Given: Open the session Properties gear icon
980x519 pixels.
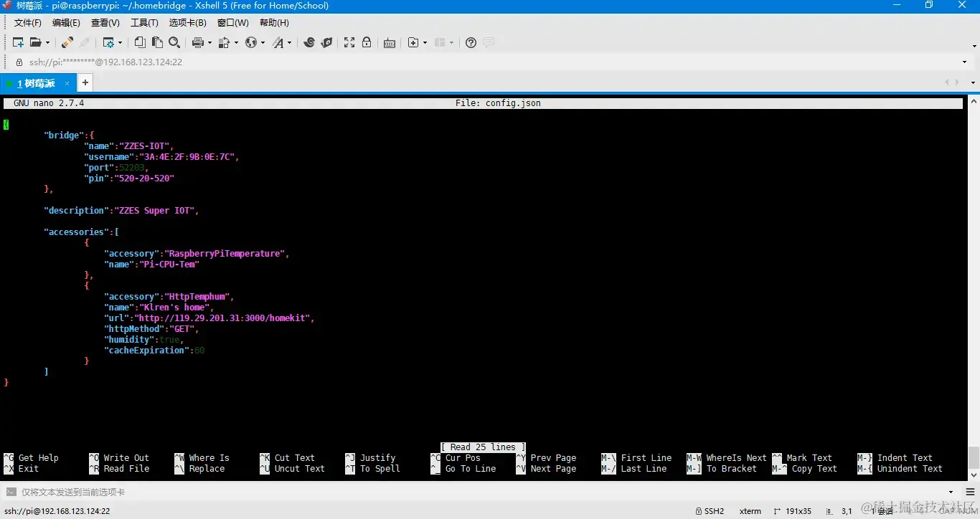Looking at the screenshot, I should pyautogui.click(x=108, y=43).
